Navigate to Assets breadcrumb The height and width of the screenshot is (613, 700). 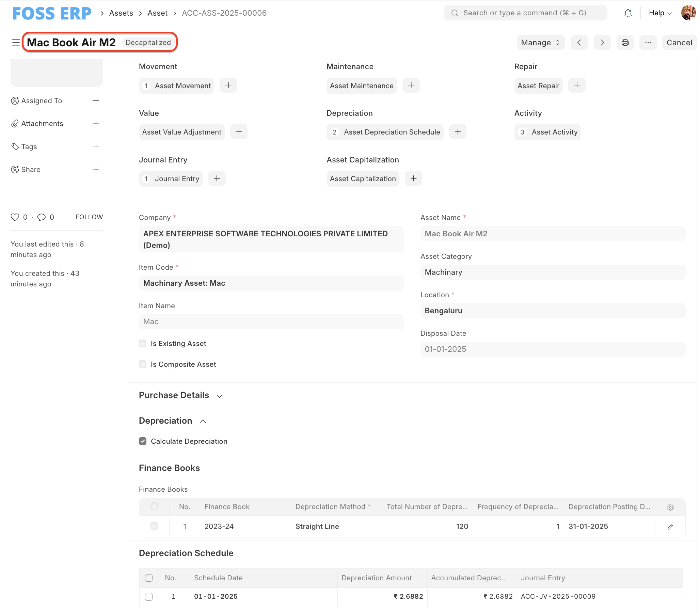tap(121, 13)
